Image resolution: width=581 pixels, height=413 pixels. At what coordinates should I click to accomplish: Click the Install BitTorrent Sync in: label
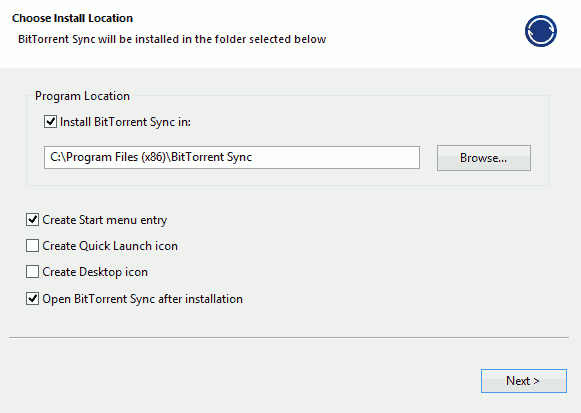(125, 122)
